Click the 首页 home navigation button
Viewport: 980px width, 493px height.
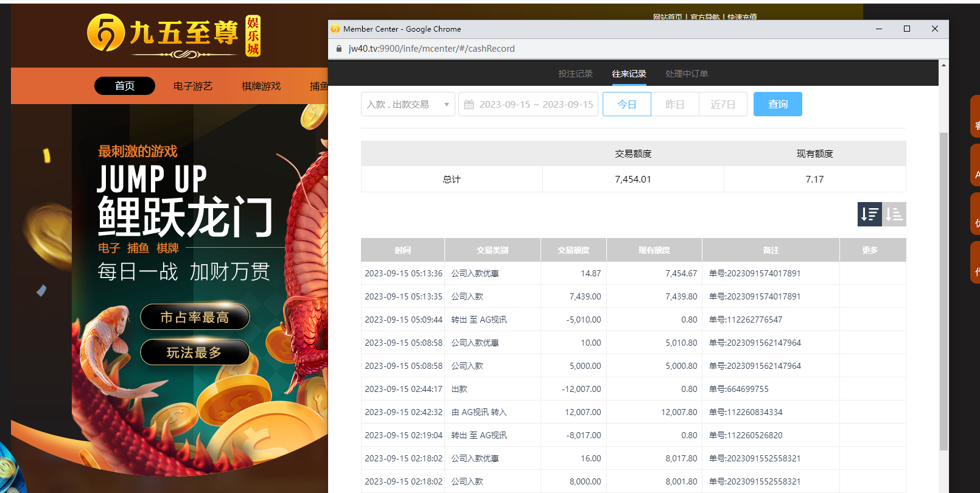coord(125,86)
